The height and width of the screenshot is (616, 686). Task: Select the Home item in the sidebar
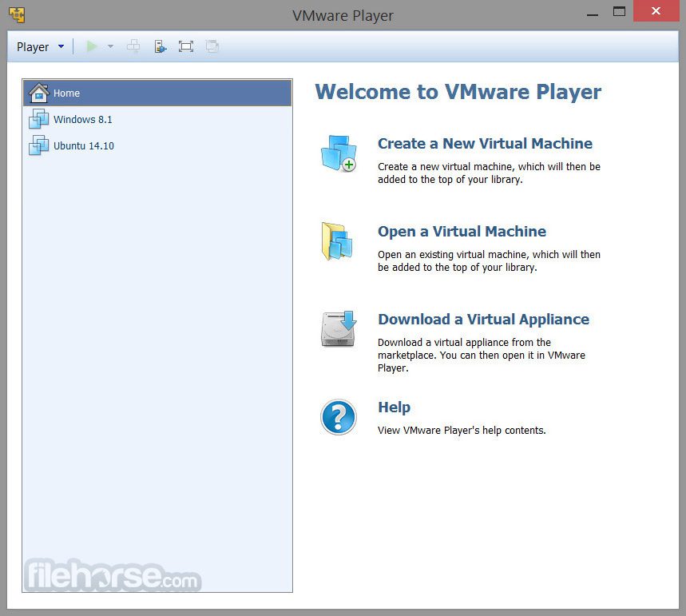point(66,93)
